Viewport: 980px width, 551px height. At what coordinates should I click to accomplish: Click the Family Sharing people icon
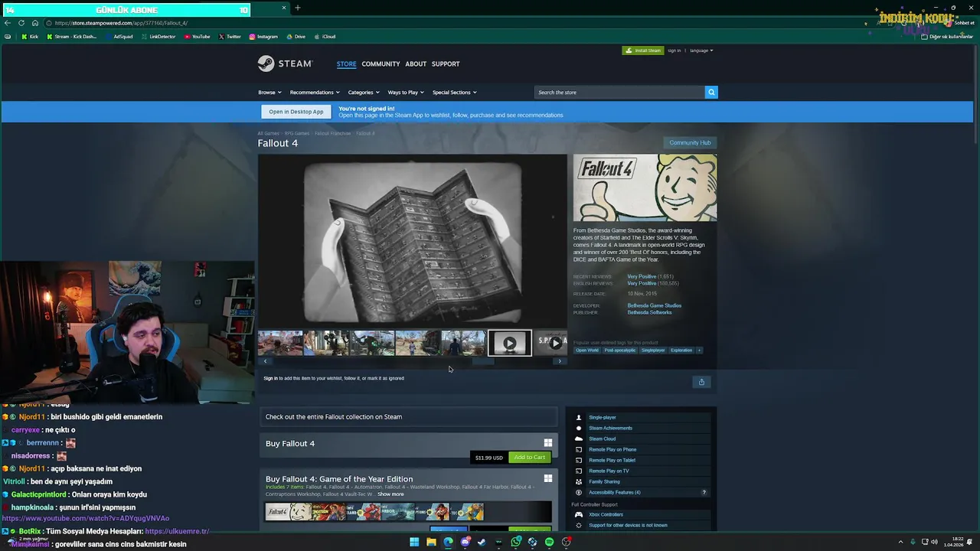point(579,481)
